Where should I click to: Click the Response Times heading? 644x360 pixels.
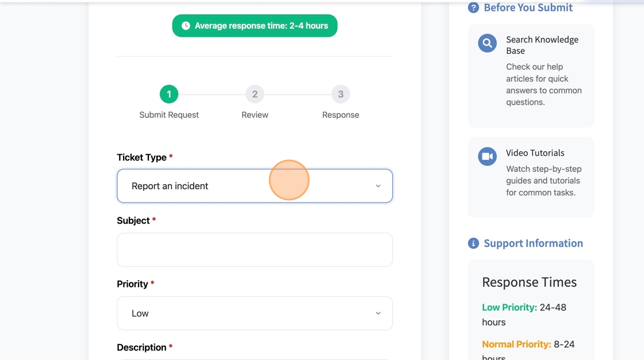tap(529, 282)
